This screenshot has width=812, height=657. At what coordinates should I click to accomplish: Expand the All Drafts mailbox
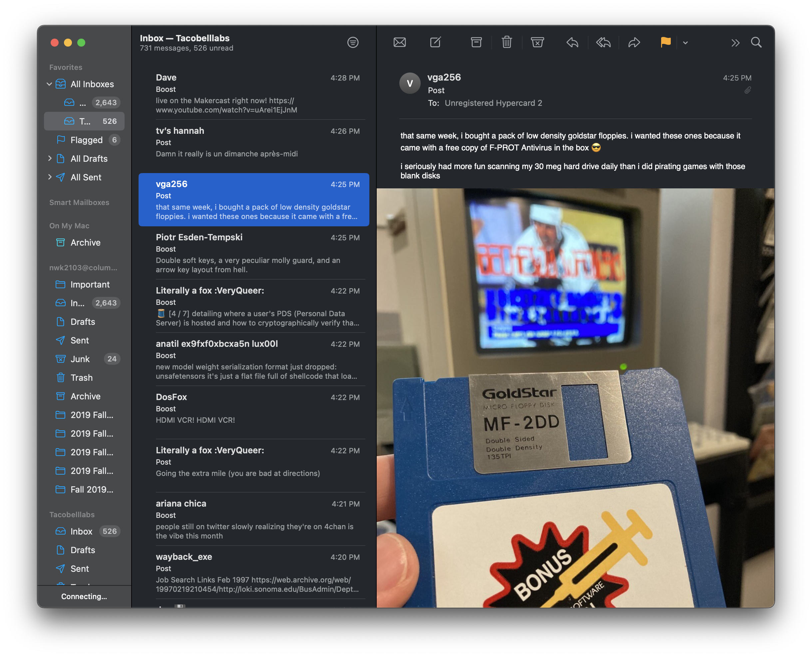[50, 158]
